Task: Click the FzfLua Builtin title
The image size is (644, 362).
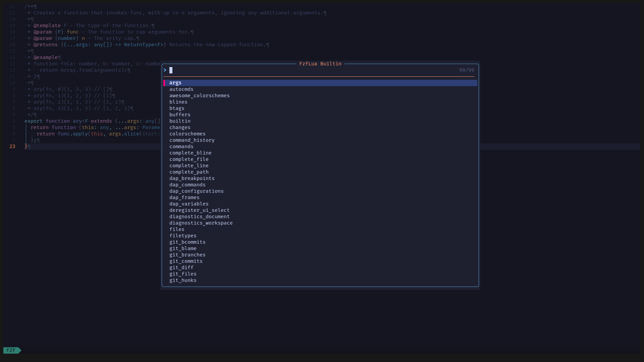Action: point(320,64)
